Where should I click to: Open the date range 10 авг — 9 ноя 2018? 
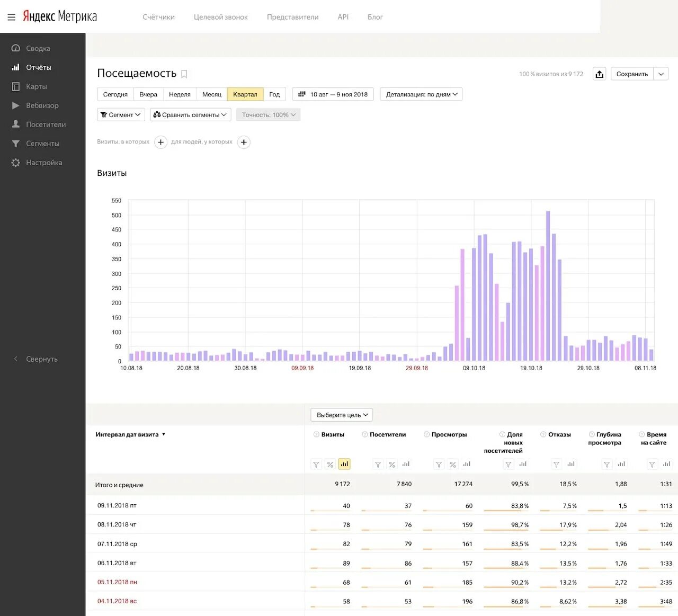click(333, 94)
